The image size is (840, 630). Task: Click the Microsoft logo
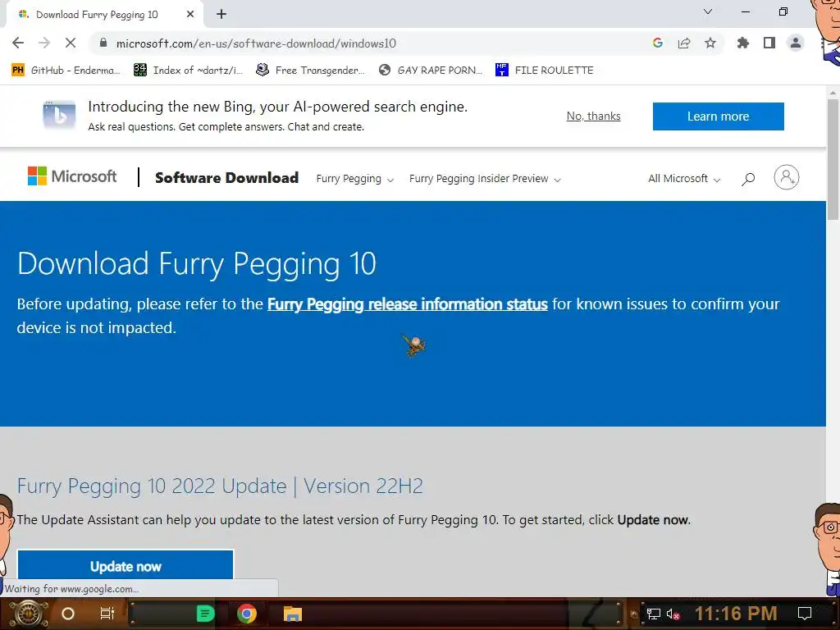[x=72, y=176]
